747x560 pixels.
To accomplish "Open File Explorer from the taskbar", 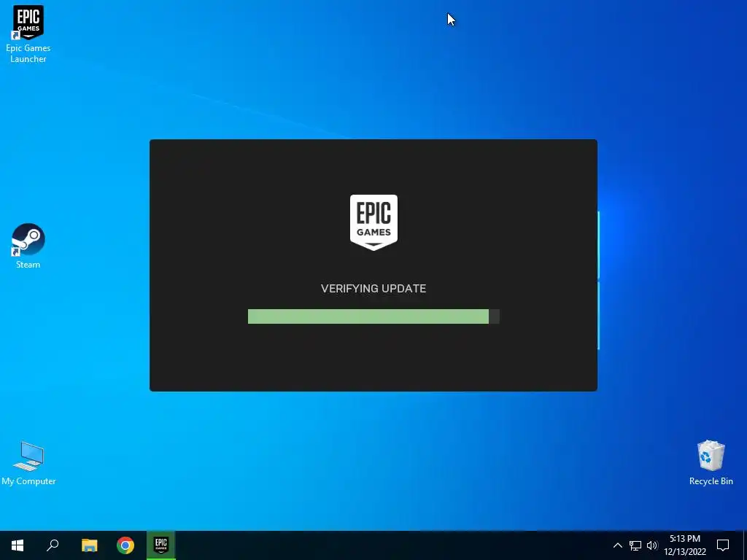I will 89,545.
